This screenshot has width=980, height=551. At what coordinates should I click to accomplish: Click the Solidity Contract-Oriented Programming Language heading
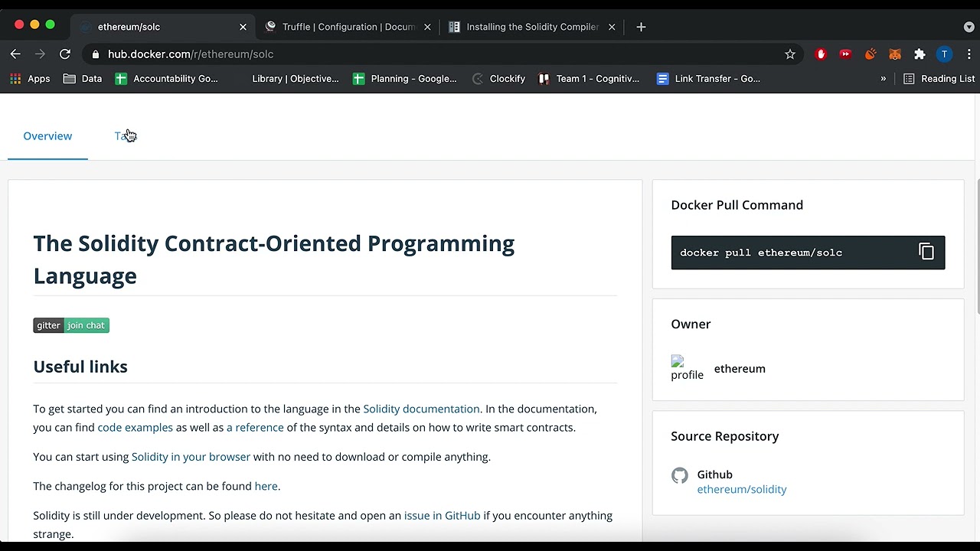[x=274, y=259]
